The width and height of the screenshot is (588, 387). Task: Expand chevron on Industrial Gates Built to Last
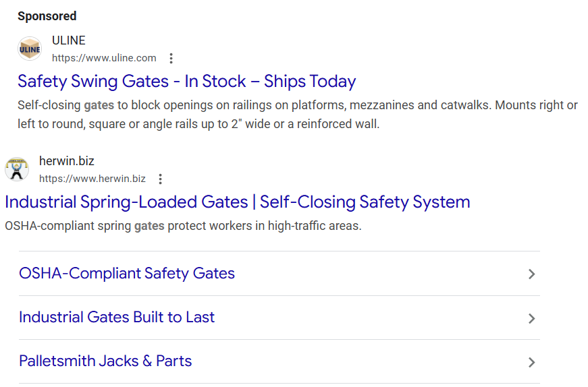click(x=532, y=318)
